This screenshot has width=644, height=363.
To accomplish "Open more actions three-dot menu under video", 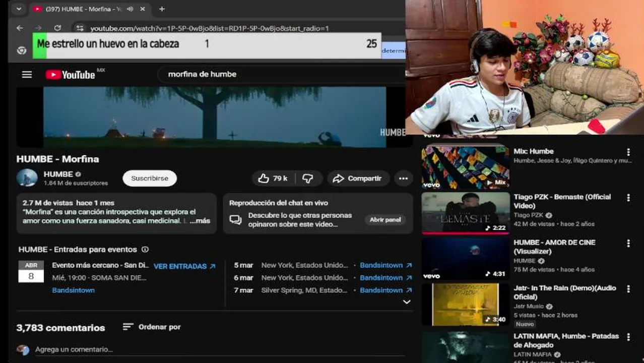I will pyautogui.click(x=403, y=178).
